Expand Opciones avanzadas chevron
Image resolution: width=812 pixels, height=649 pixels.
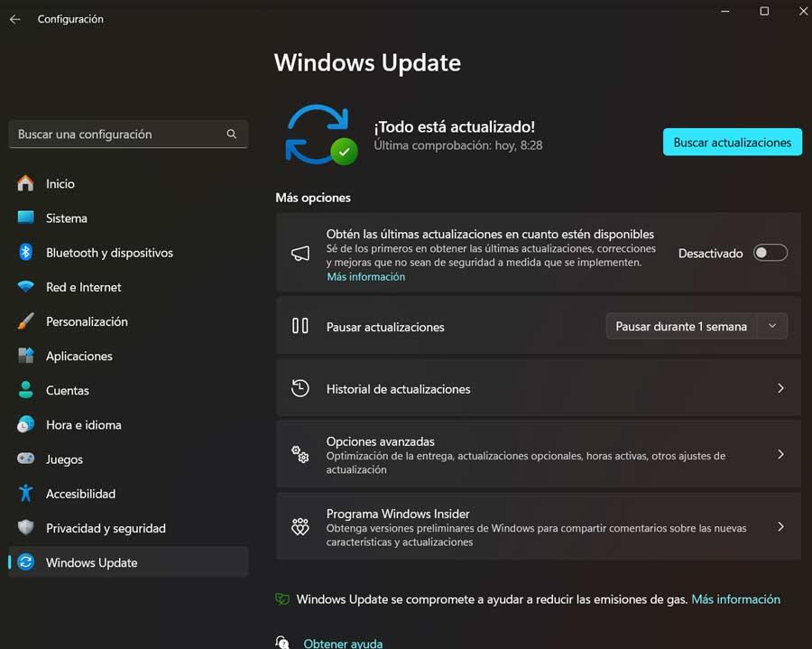pos(780,454)
